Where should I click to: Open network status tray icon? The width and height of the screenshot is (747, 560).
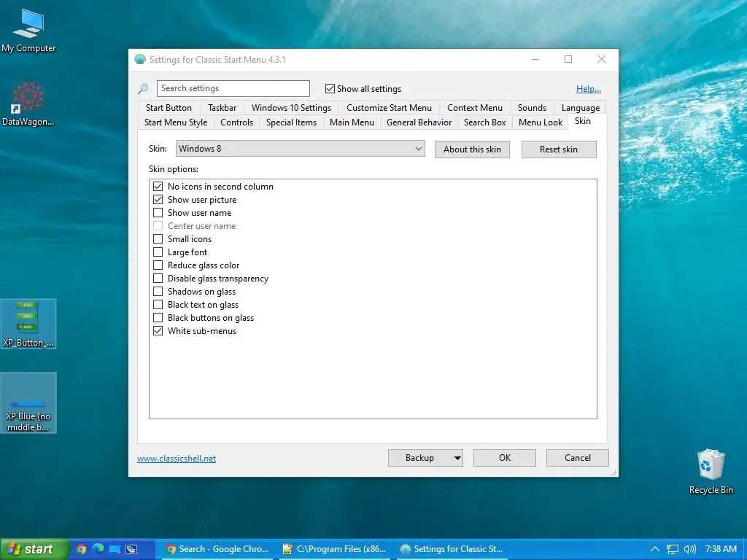pyautogui.click(x=672, y=549)
